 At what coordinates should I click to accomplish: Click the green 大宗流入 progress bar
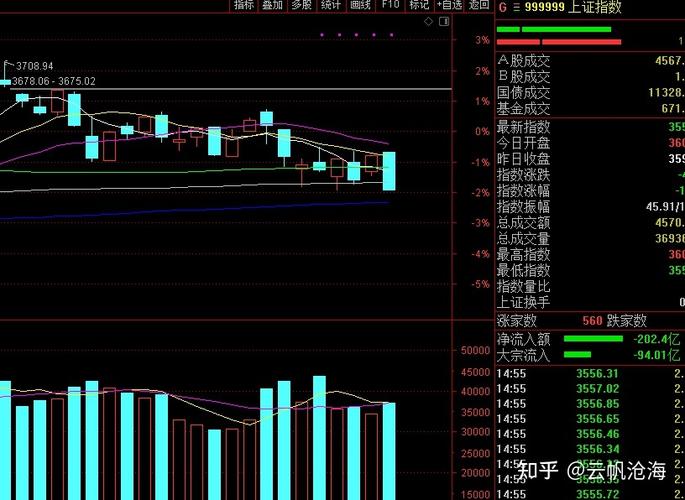coord(577,355)
